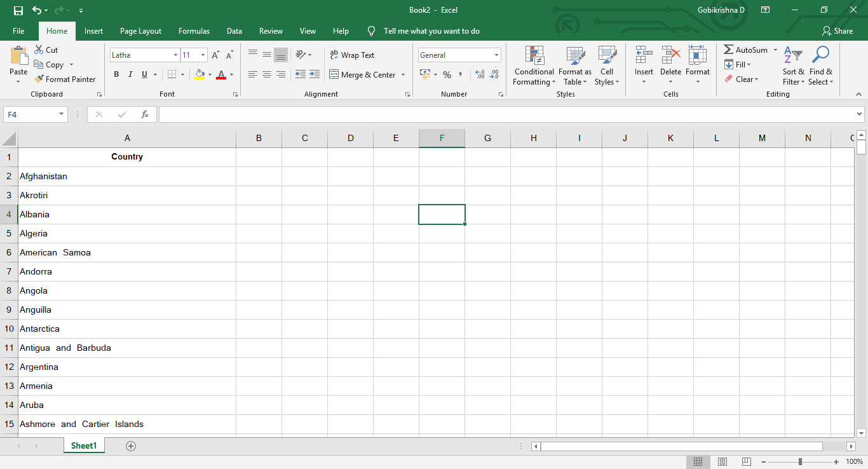Open the Clear dropdown
The image size is (868, 469).
(741, 79)
